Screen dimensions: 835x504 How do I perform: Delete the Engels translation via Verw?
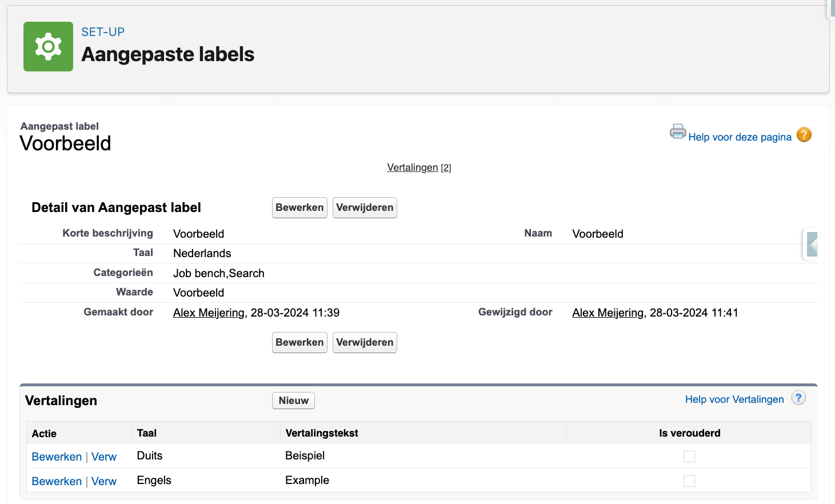tap(104, 481)
